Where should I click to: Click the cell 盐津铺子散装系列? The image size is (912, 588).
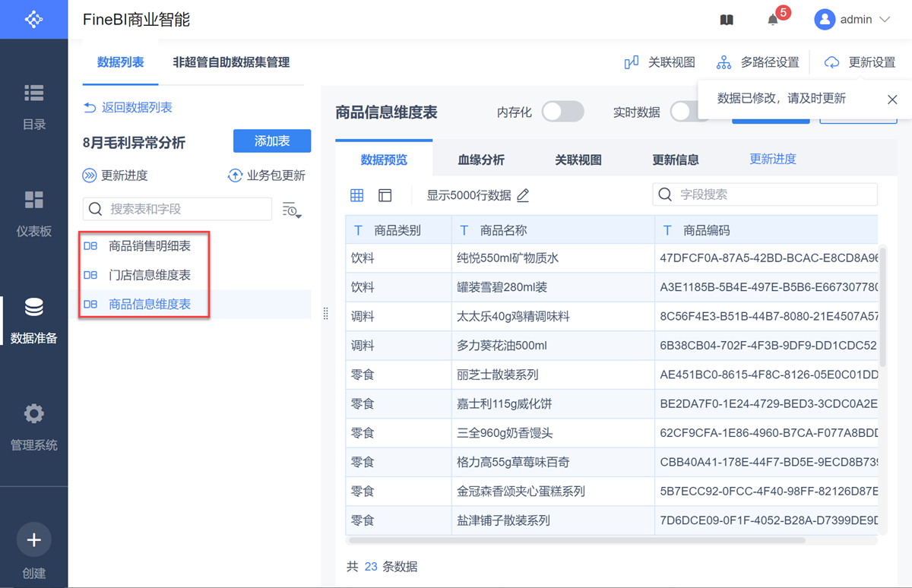tap(553, 520)
